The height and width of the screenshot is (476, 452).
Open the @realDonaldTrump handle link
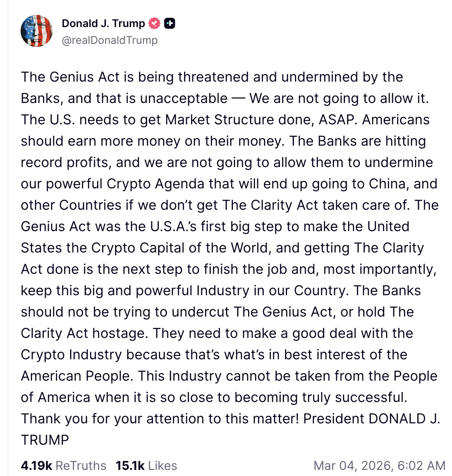[110, 40]
